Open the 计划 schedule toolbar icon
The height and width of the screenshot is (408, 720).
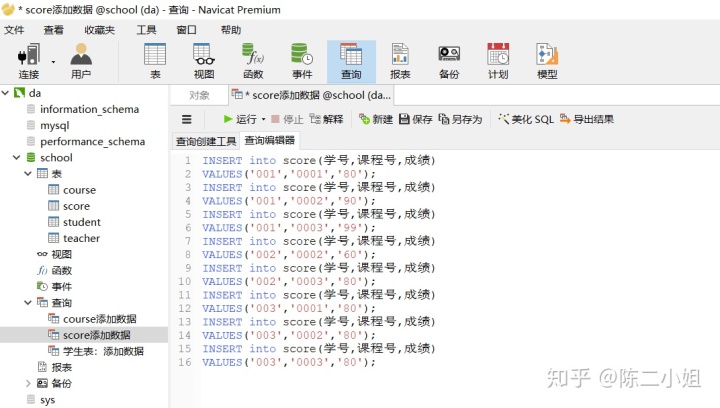[x=498, y=61]
